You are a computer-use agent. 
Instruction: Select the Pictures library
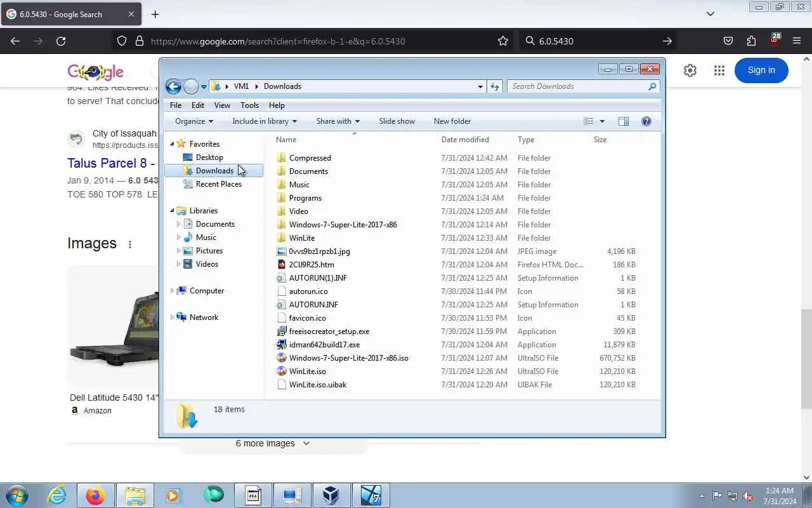pyautogui.click(x=209, y=251)
